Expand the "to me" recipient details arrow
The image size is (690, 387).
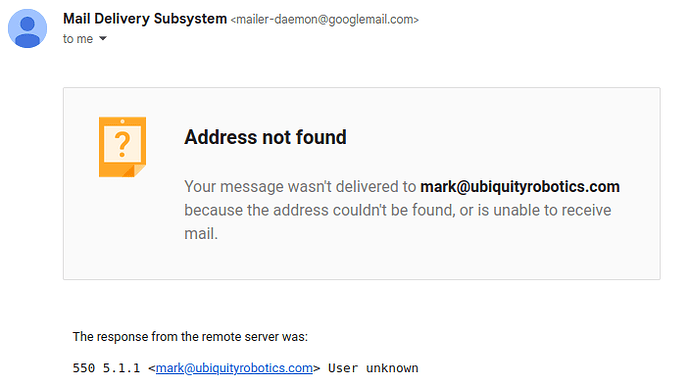103,39
